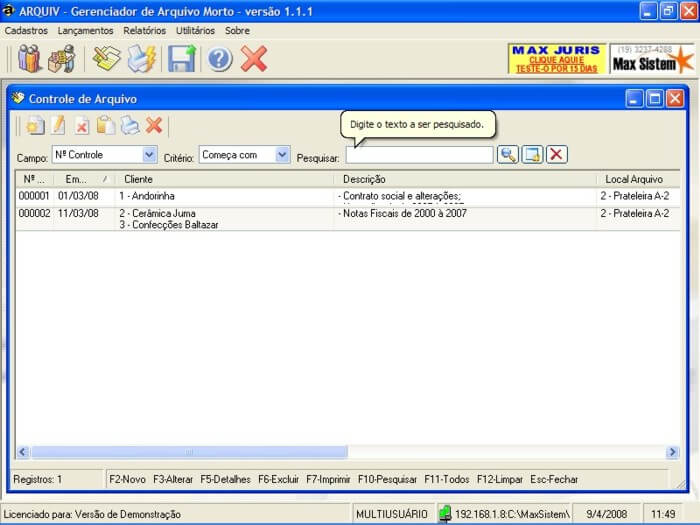Screen dimensions: 700x525
Task: Sort by the Descrição column header
Action: coord(465,179)
